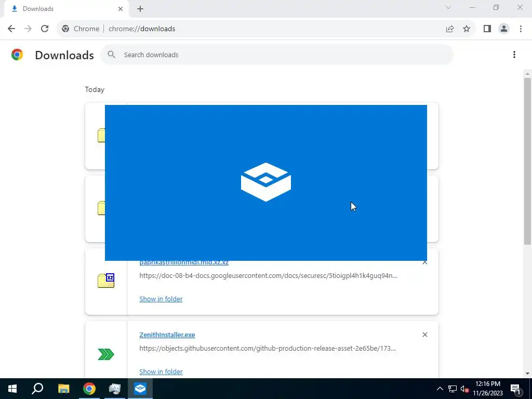The image size is (532, 399).
Task: Remove paprikastrillionmidi entry from list
Action: [x=425, y=262]
